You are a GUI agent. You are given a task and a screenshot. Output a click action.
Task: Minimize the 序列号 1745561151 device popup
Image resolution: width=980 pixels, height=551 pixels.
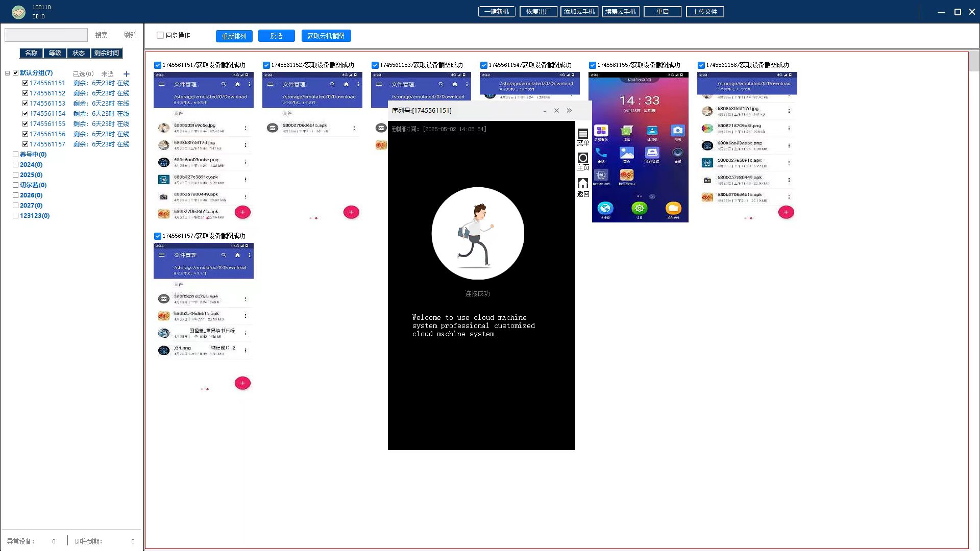tap(545, 111)
